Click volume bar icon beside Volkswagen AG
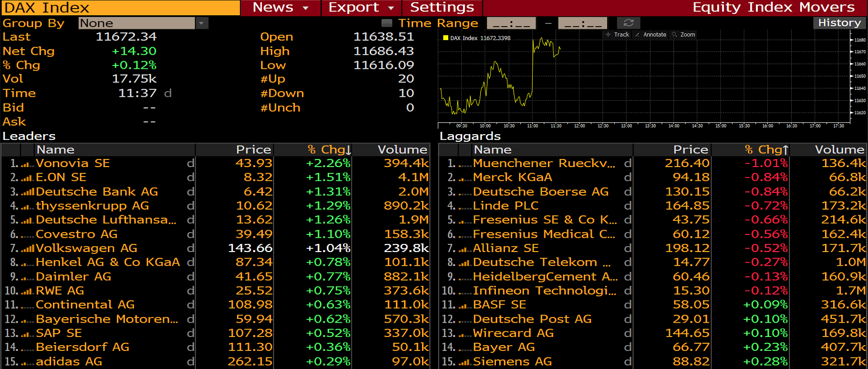Image resolution: width=868 pixels, height=369 pixels. pyautogui.click(x=27, y=249)
